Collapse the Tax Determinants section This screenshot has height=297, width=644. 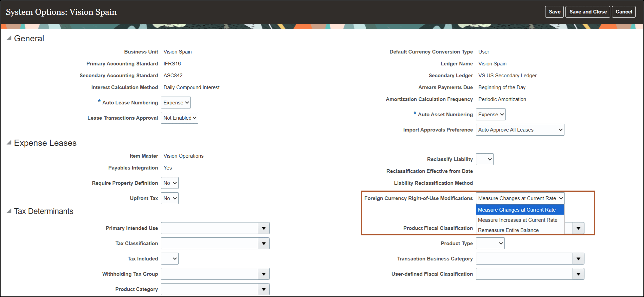click(x=9, y=211)
